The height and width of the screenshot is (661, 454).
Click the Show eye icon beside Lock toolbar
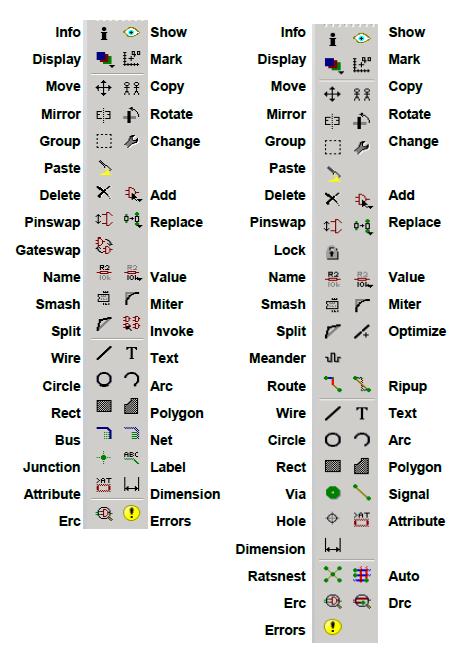pos(362,39)
